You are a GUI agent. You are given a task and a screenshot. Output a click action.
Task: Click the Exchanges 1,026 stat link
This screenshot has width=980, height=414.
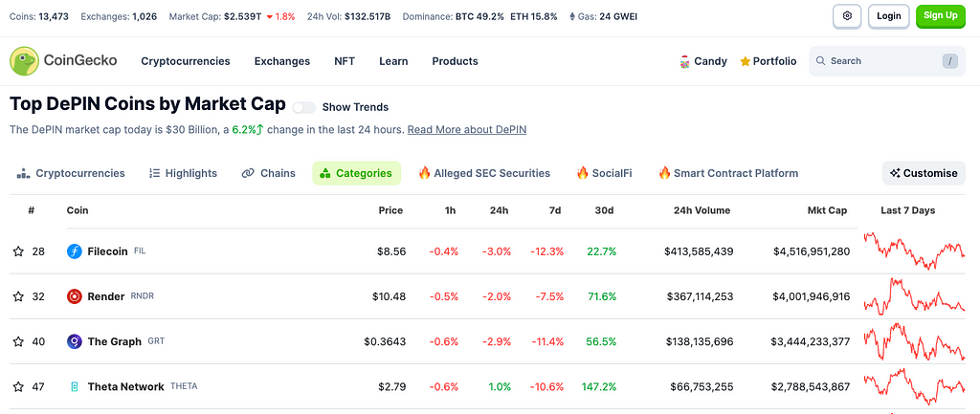pyautogui.click(x=119, y=16)
